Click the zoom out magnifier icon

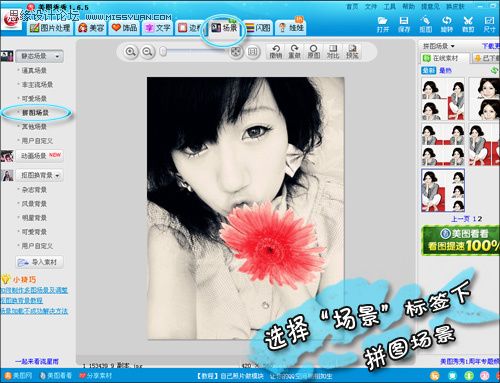coord(147,52)
